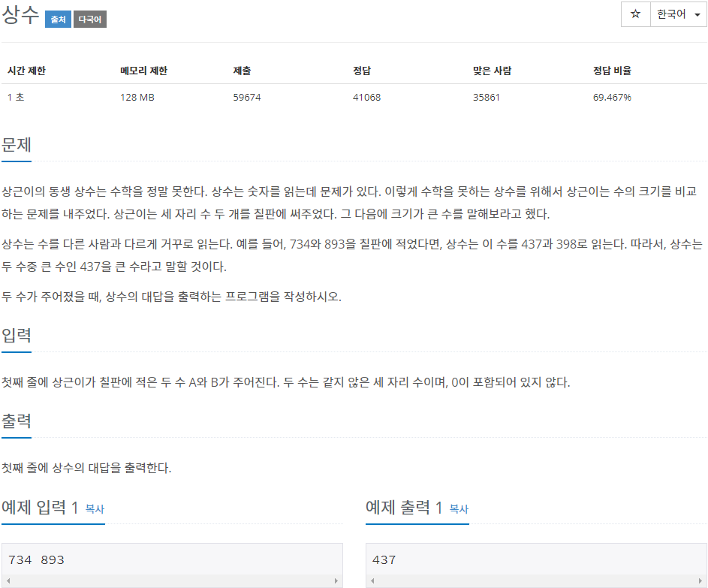Click the 맞은 사람 column header
The width and height of the screenshot is (708, 588).
click(493, 71)
